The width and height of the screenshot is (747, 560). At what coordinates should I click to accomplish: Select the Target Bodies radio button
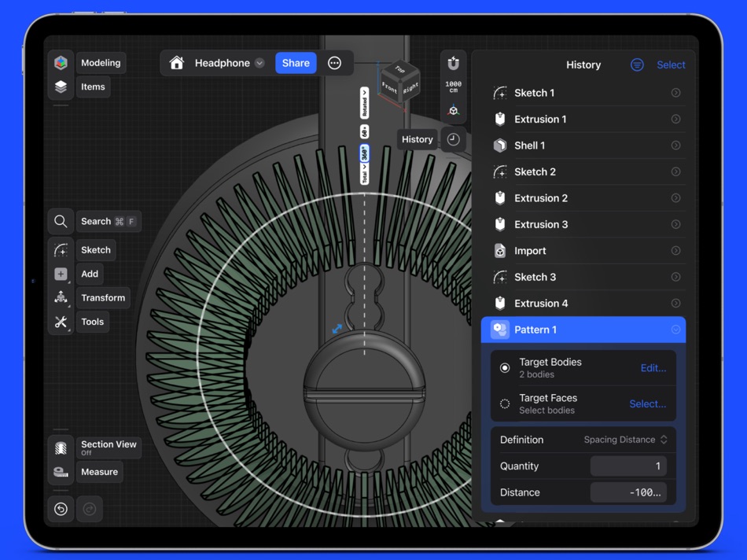[503, 367]
